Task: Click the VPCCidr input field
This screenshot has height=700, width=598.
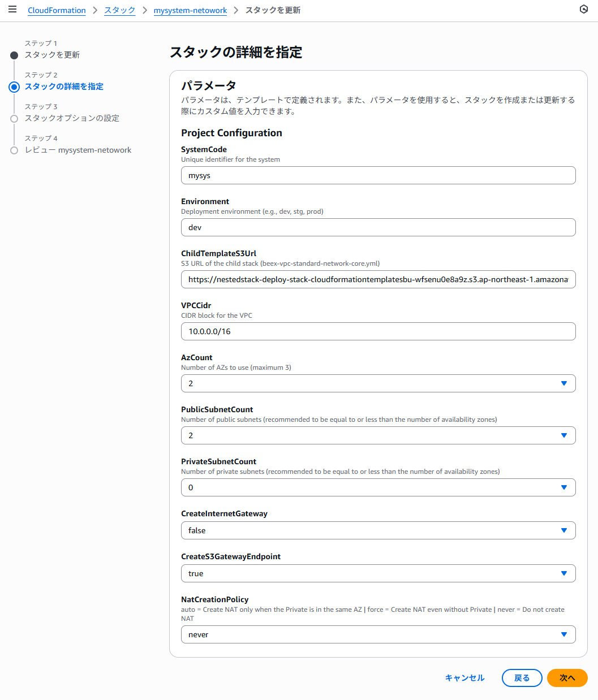Action: 378,331
